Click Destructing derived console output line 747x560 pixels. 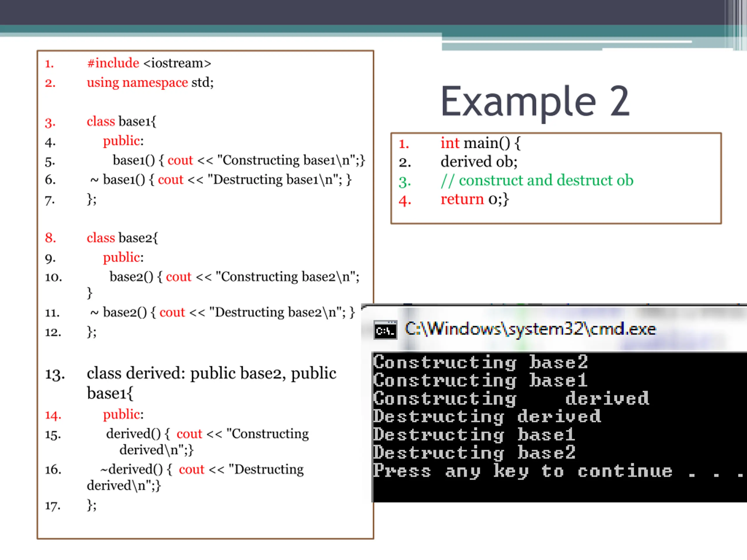coord(487,416)
